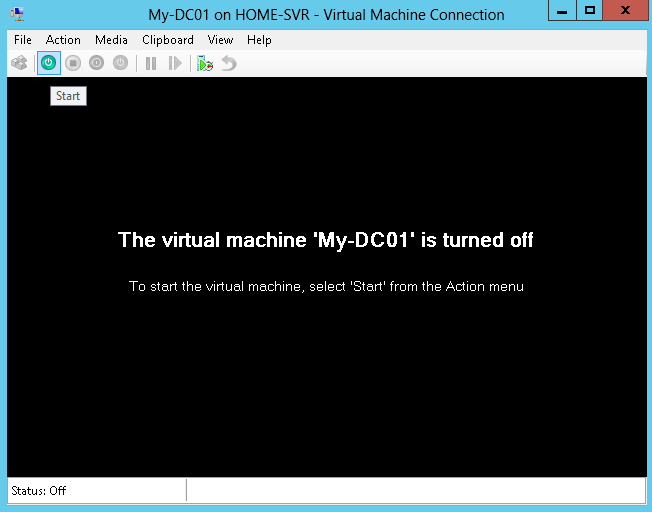Screen dimensions: 652x512
Task: Open the Help menu
Action: tap(259, 40)
